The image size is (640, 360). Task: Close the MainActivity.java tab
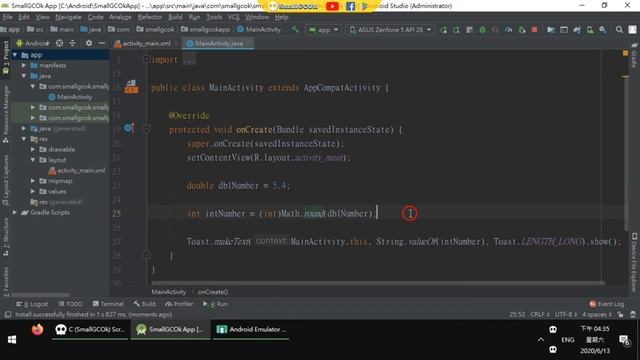pyautogui.click(x=248, y=43)
